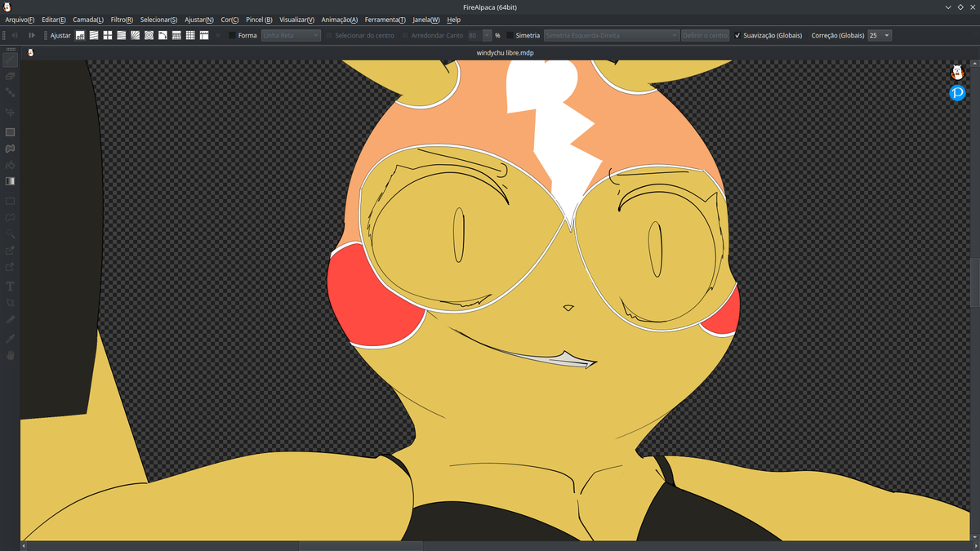
Task: Select the Eraser tool
Action: click(10, 76)
